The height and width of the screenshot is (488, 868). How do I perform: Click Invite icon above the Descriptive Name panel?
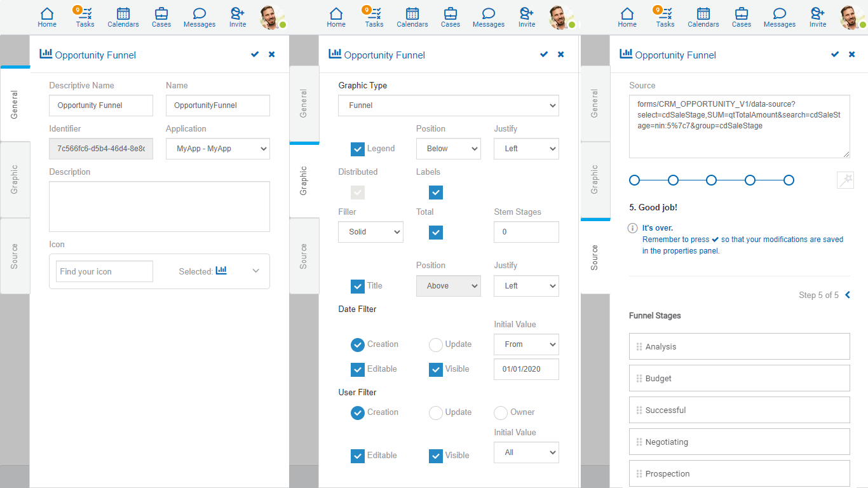pos(238,17)
